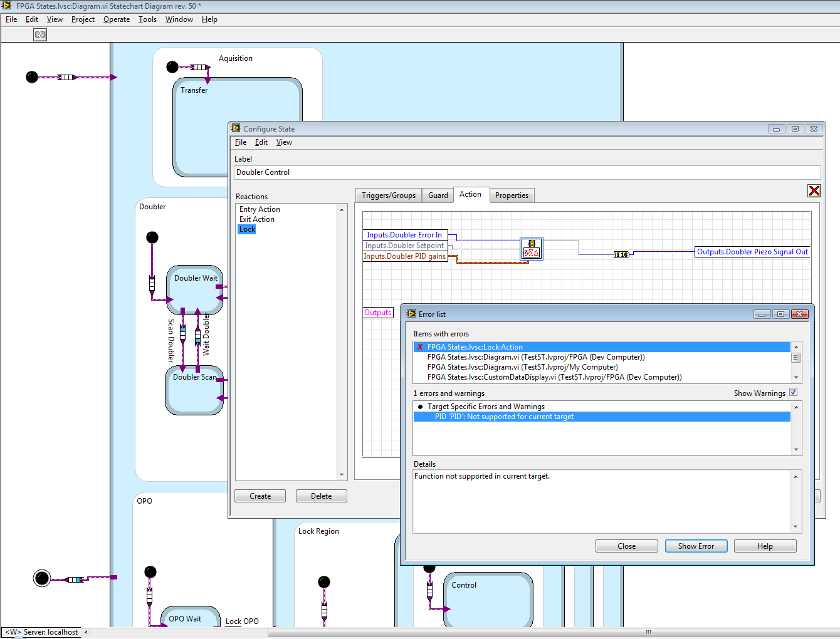Open the Window menu
The width and height of the screenshot is (840, 639).
(x=179, y=19)
